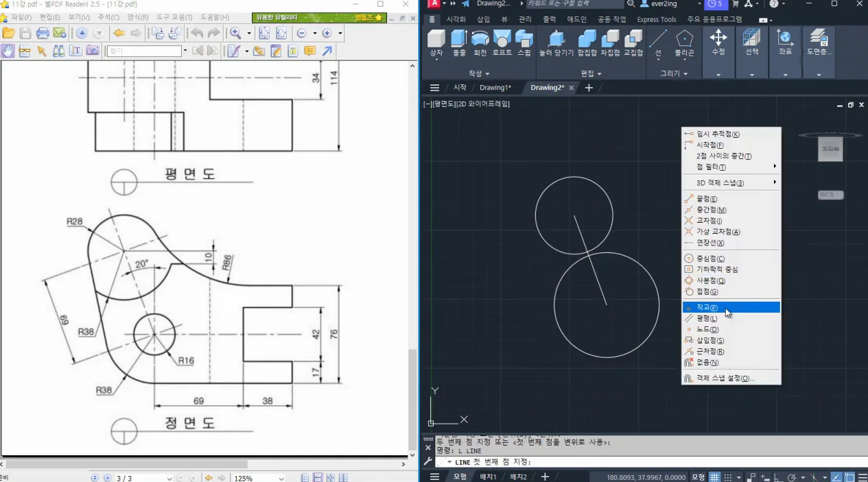The width and height of the screenshot is (868, 482).
Task: Select the Sweep (스윕) tool
Action: (x=524, y=43)
